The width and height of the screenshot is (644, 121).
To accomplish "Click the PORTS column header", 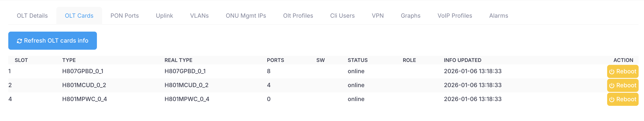I will pos(275,60).
